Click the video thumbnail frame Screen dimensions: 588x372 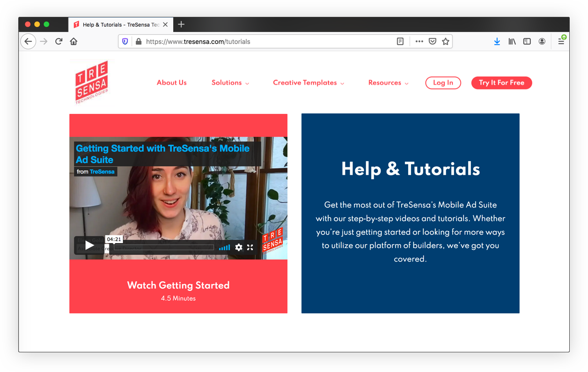(178, 198)
